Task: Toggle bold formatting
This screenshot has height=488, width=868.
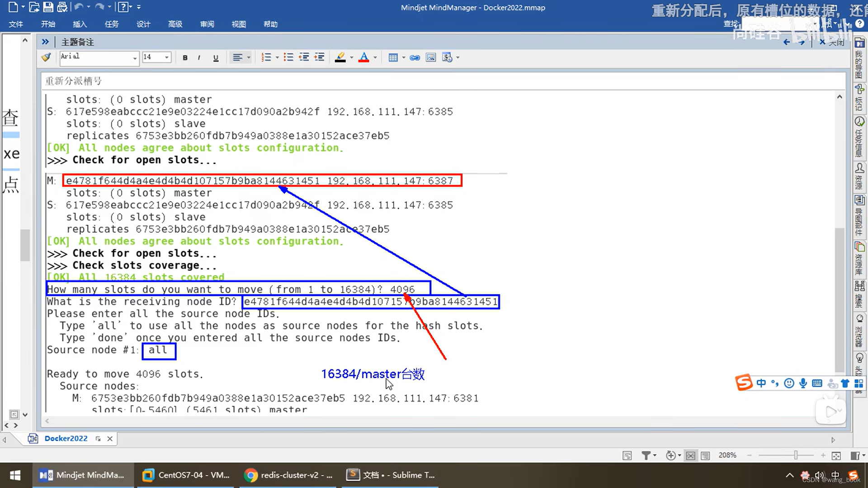Action: click(x=185, y=57)
